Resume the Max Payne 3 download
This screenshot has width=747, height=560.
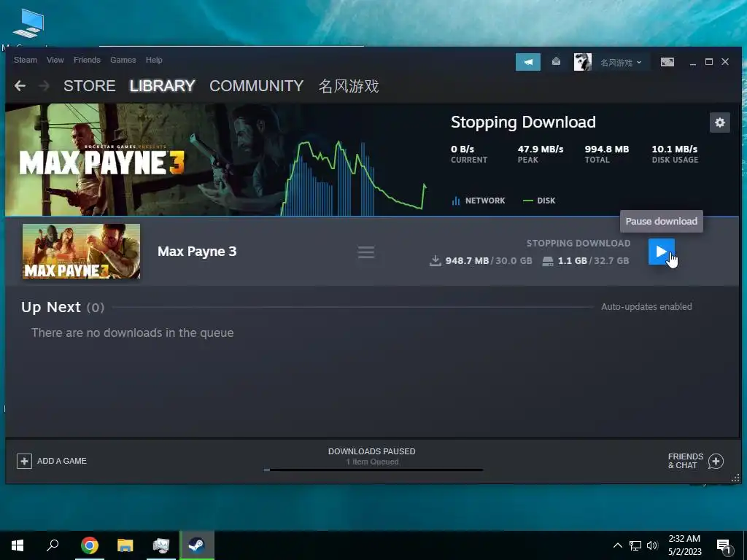(661, 252)
